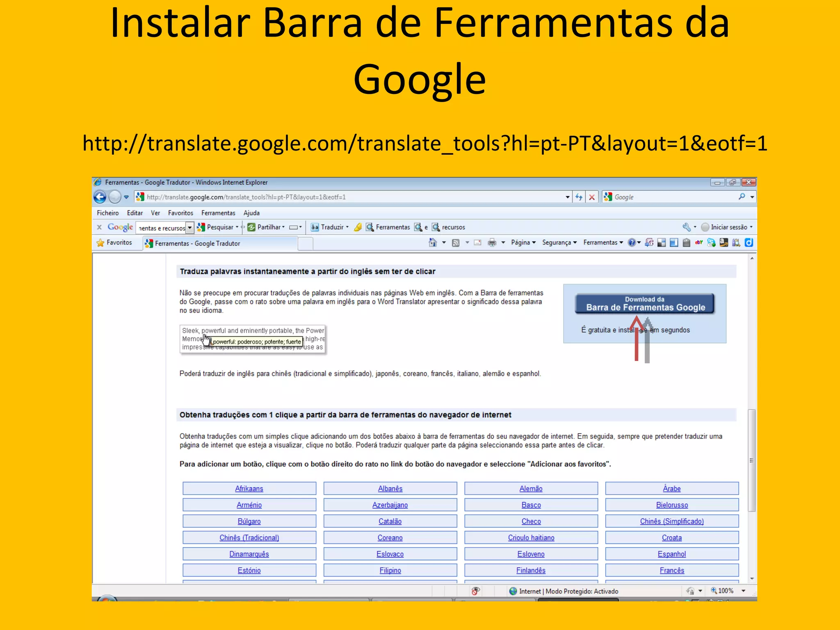Open the Ficheiro menu
The image size is (840, 630).
coord(108,213)
